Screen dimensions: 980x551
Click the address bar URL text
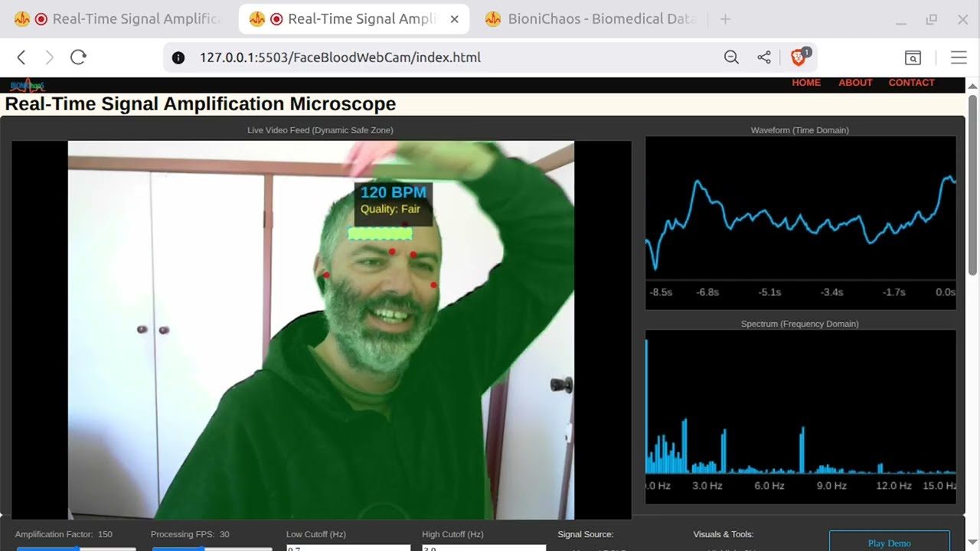340,57
